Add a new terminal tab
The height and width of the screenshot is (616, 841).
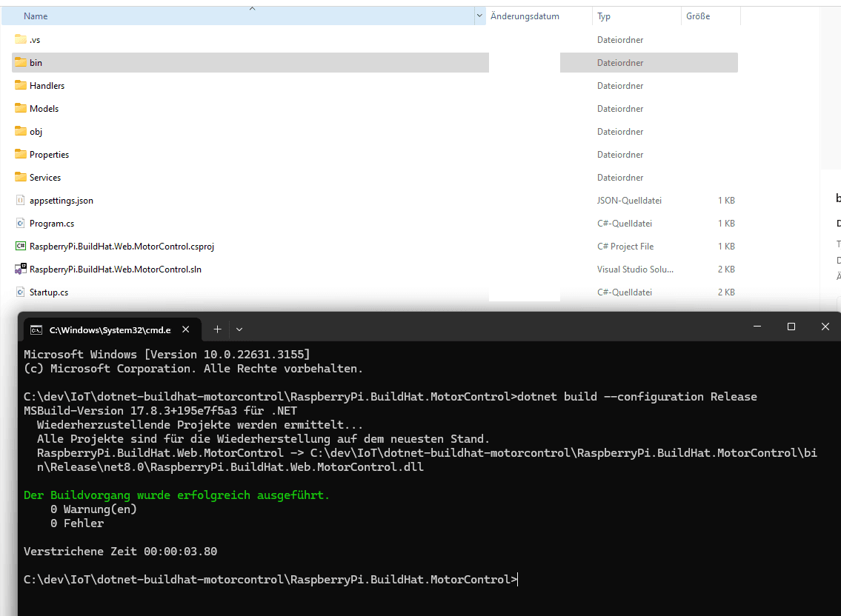click(217, 329)
